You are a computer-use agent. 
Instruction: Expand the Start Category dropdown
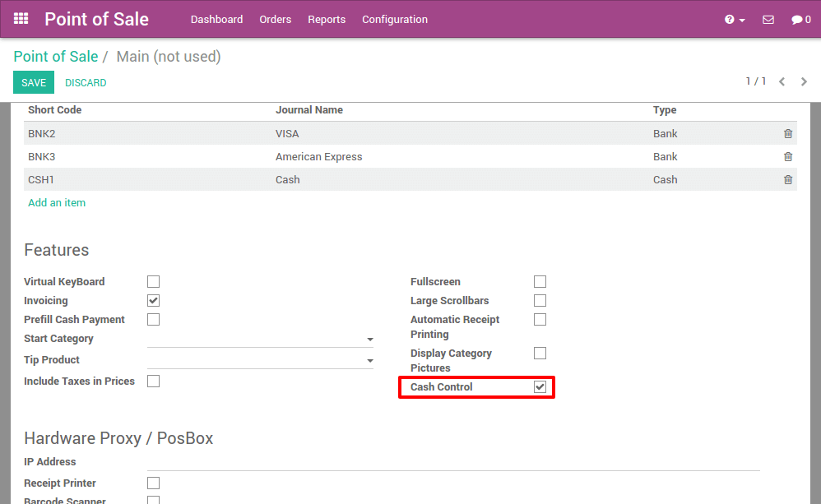tap(369, 340)
